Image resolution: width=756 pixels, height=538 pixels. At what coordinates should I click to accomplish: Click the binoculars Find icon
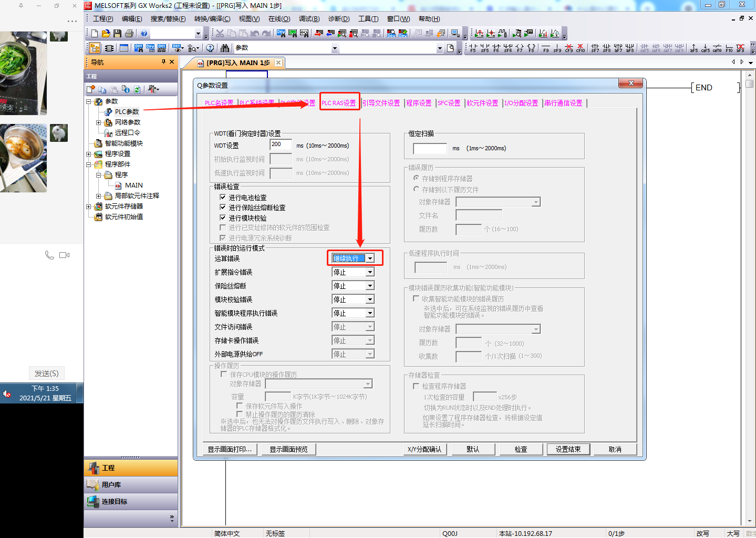225,48
